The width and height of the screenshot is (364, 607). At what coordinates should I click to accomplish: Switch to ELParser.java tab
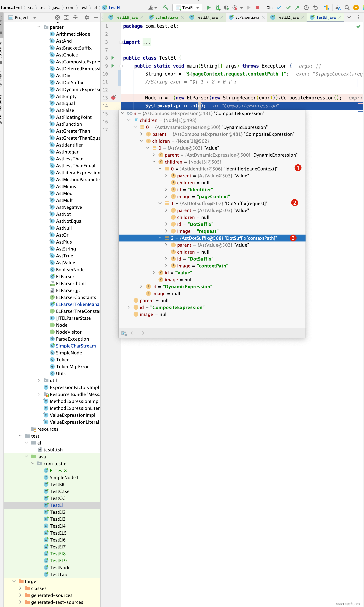pyautogui.click(x=247, y=17)
